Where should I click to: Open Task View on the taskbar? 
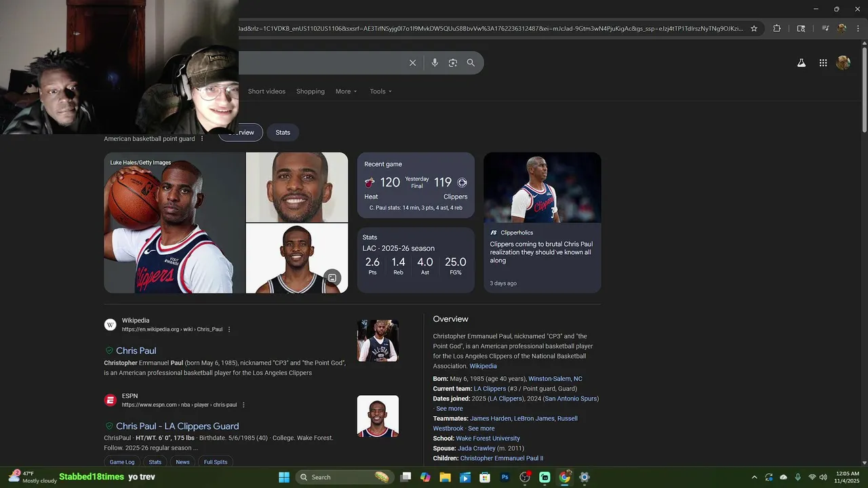[406, 477]
